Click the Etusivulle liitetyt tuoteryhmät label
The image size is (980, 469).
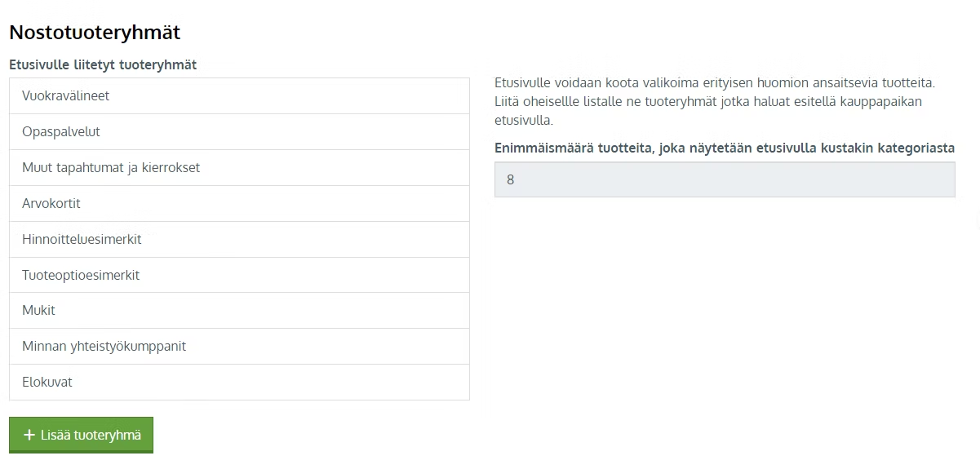click(x=103, y=64)
